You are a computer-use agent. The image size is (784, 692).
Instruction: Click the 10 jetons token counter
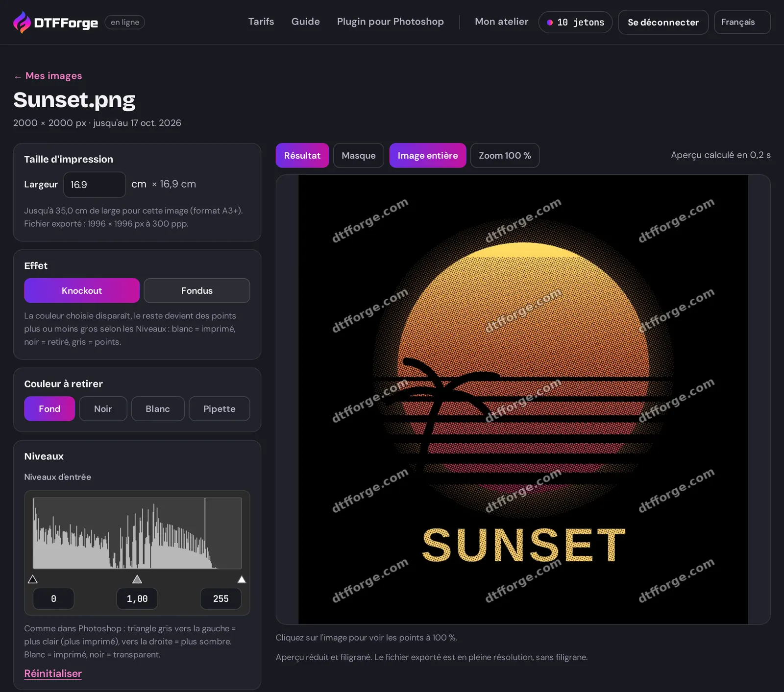pyautogui.click(x=575, y=22)
